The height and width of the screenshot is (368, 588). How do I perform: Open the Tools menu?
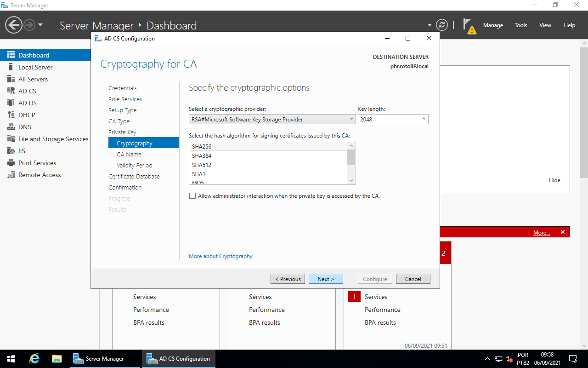click(520, 25)
